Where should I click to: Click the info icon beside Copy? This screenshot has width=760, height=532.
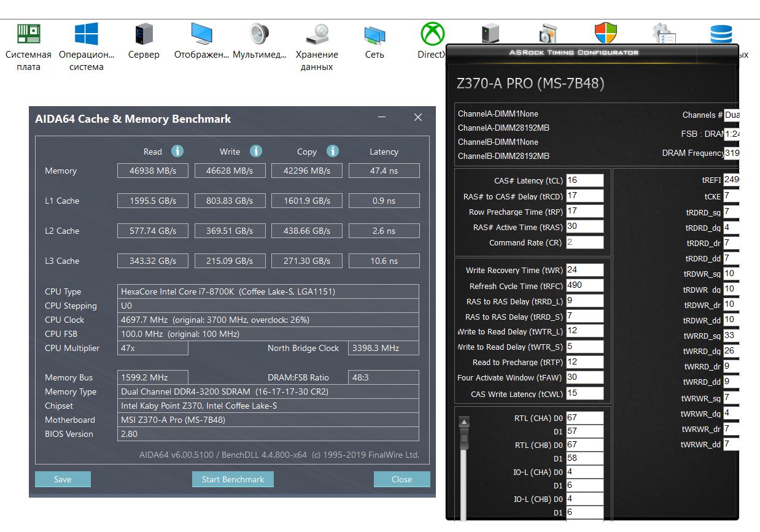(x=333, y=151)
